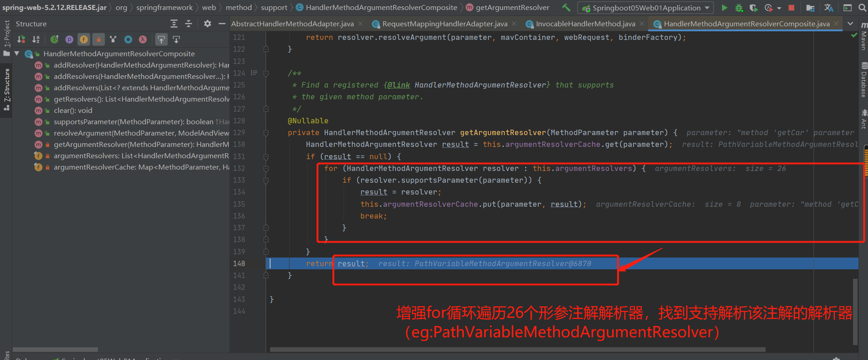868x360 pixels.
Task: Open the 1: Project tool window
Action: (x=6, y=38)
